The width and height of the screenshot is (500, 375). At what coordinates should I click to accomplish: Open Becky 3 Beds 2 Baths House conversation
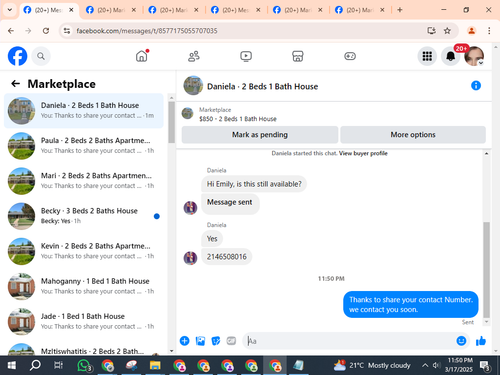84,216
